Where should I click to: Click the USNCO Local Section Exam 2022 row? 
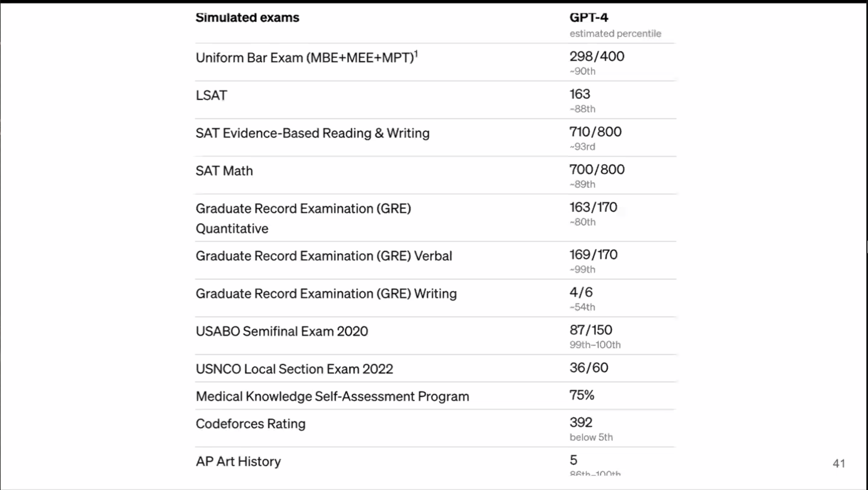click(294, 369)
